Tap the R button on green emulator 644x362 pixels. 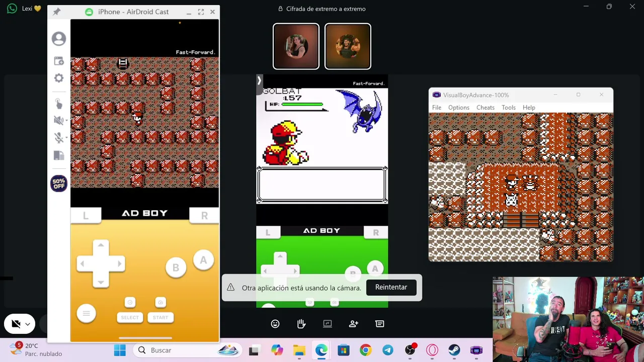pyautogui.click(x=376, y=232)
